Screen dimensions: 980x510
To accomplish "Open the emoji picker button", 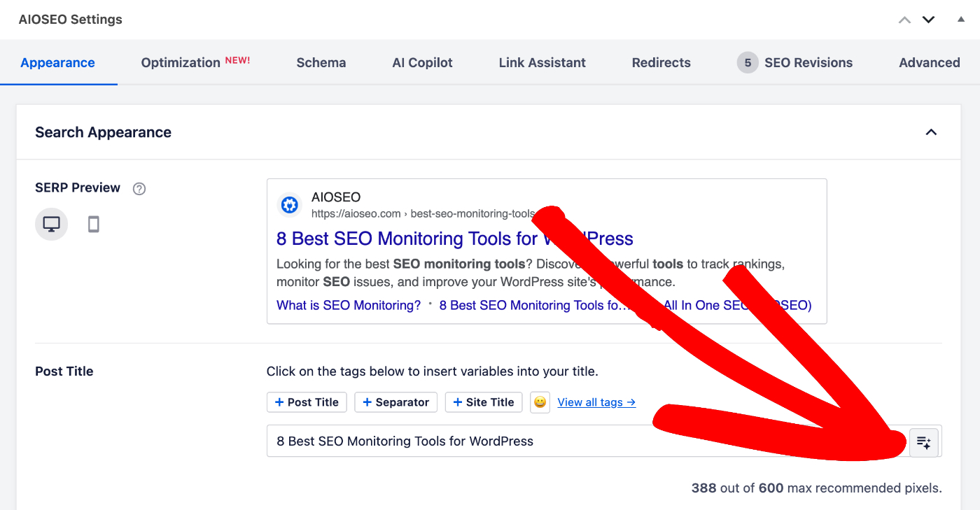I will (540, 402).
